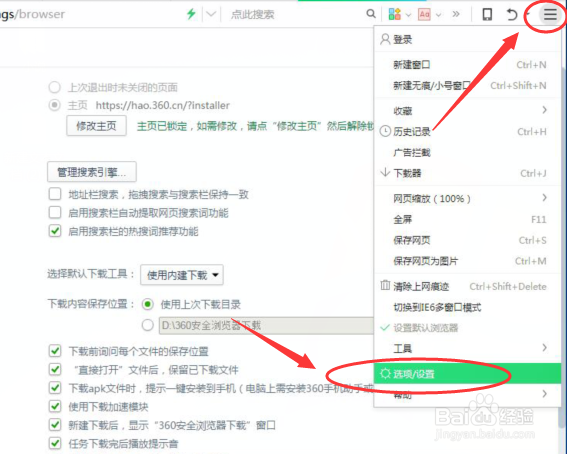Image resolution: width=567 pixels, height=454 pixels.
Task: Open address bar dropdown arrow
Action: [x=211, y=14]
